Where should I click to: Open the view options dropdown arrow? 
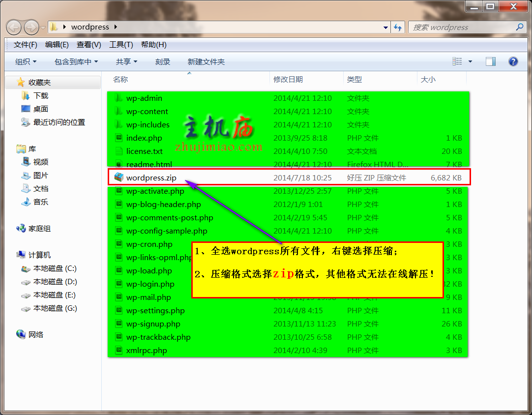click(x=470, y=62)
